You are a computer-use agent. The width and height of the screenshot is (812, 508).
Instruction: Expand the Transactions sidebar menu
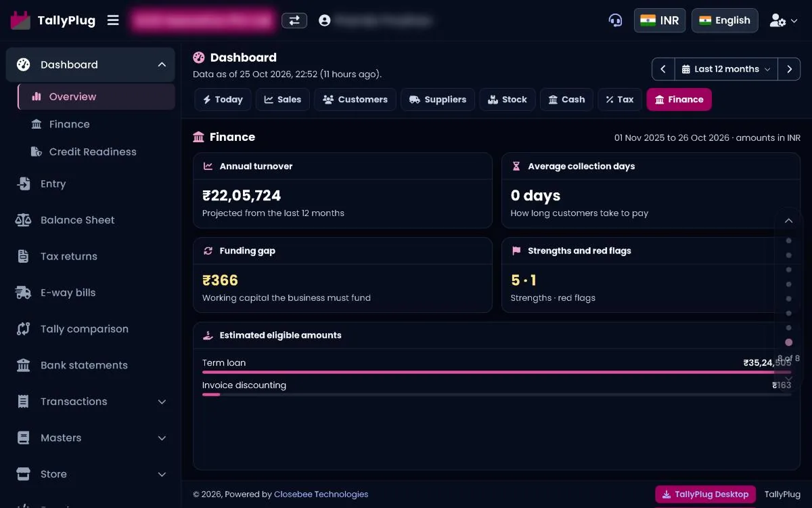point(90,402)
